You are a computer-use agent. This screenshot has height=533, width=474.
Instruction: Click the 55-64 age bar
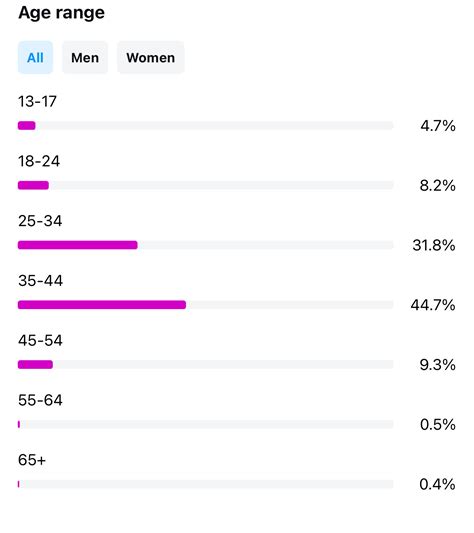(206, 424)
